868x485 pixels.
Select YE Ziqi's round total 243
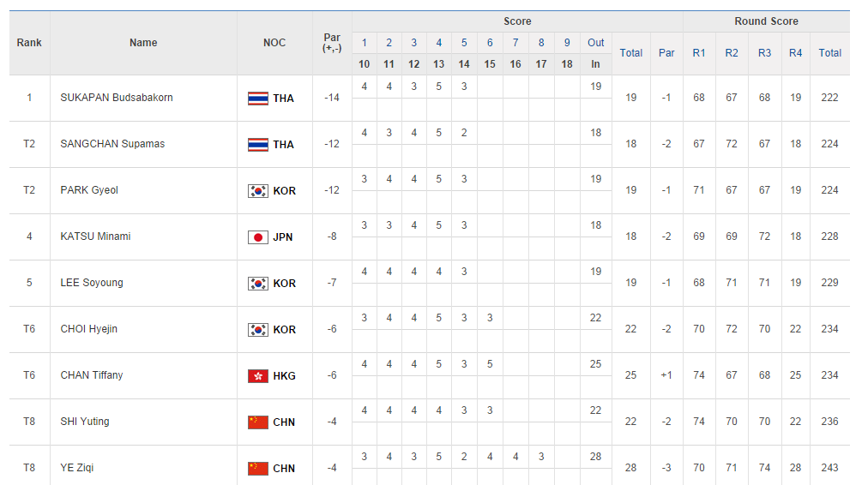(x=829, y=468)
